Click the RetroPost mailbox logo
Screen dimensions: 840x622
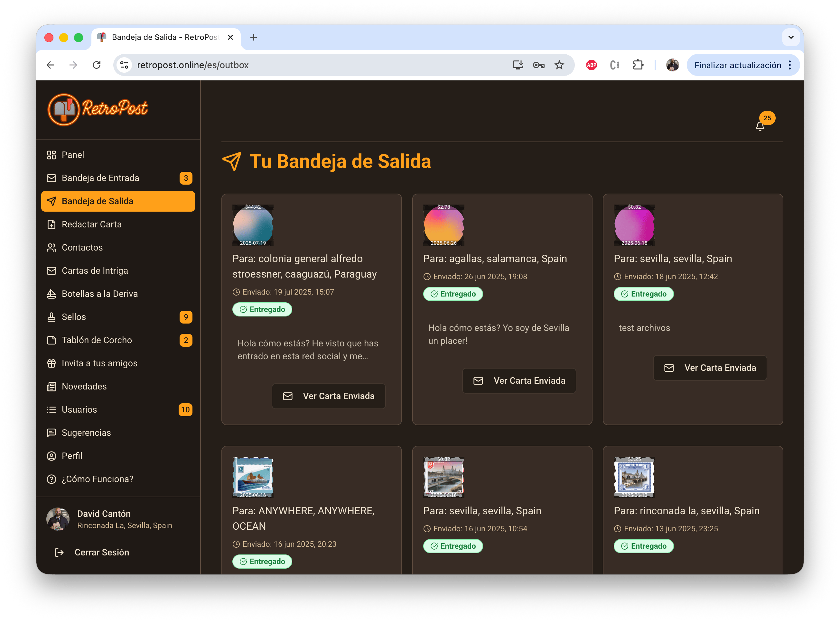64,110
